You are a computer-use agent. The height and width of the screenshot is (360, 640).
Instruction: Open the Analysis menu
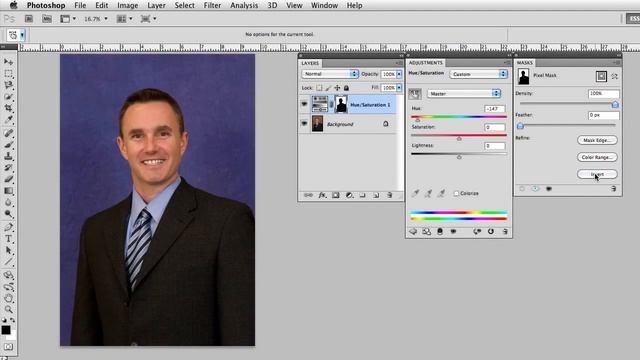click(244, 5)
